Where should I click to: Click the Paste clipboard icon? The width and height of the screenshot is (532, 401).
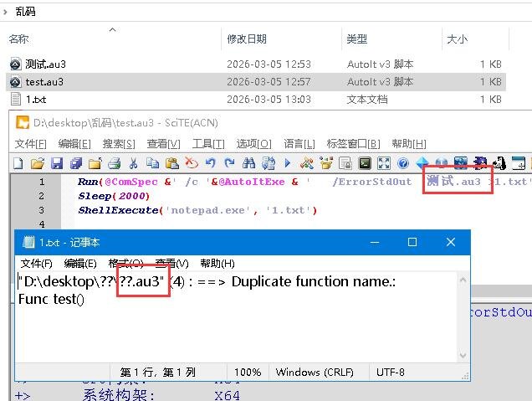[172, 163]
